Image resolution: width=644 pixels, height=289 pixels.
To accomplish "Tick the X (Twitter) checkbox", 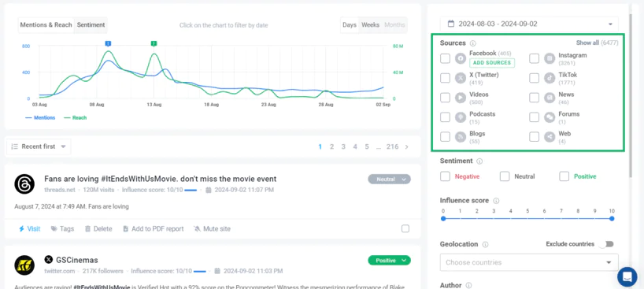I will click(x=446, y=78).
